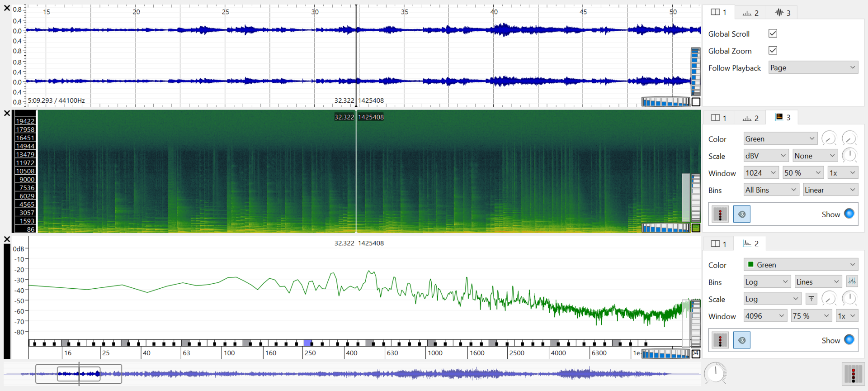Open the spectrum Scale Log dropdown
The image size is (868, 391).
(772, 299)
